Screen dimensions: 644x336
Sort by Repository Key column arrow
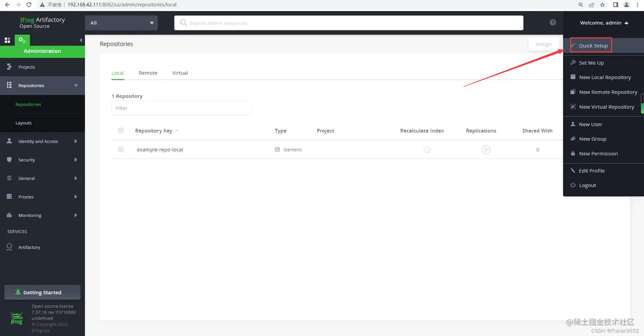point(177,130)
